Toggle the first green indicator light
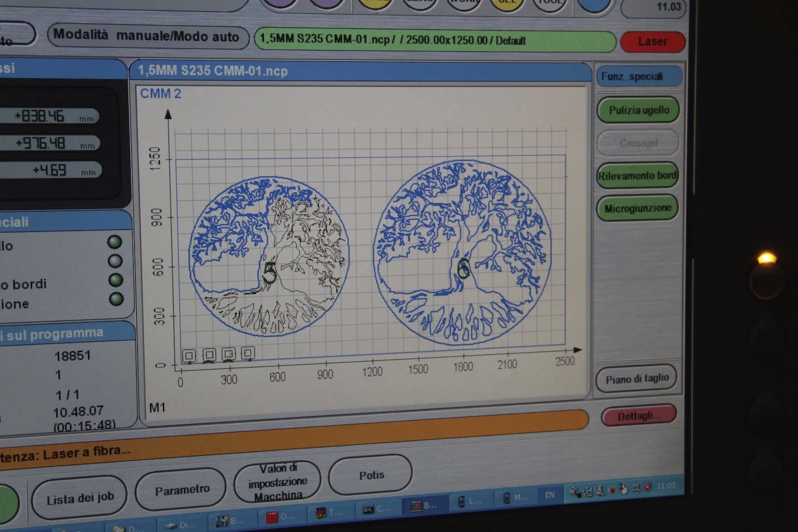The width and height of the screenshot is (798, 532). click(115, 242)
